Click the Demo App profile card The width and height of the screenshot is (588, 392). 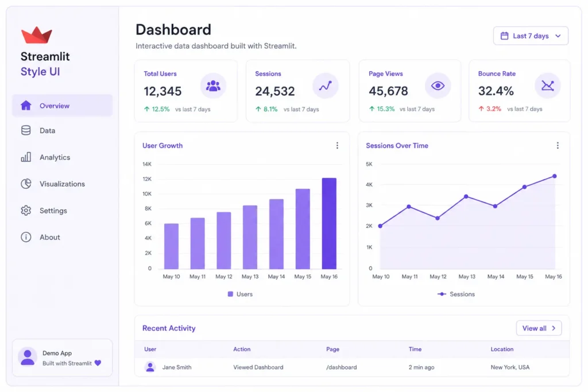62,358
